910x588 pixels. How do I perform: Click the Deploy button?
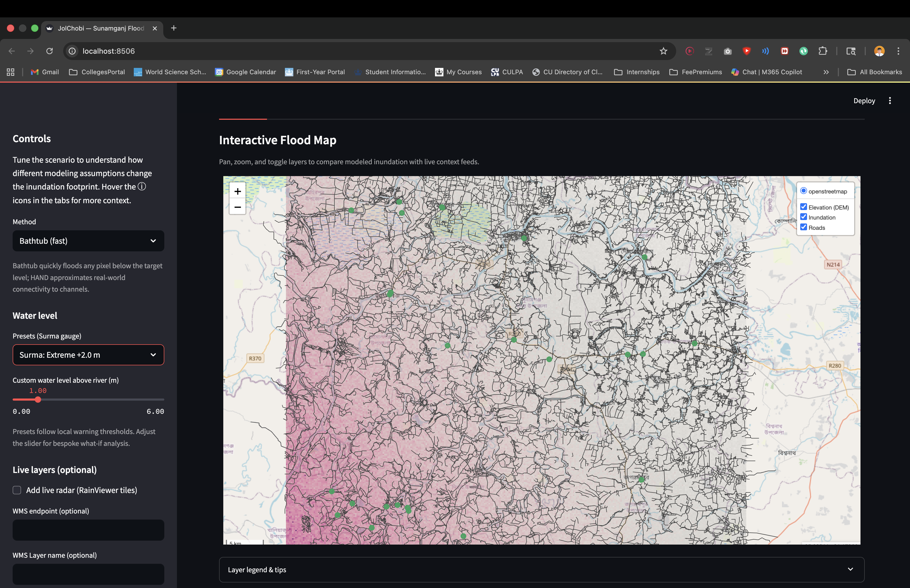864,101
